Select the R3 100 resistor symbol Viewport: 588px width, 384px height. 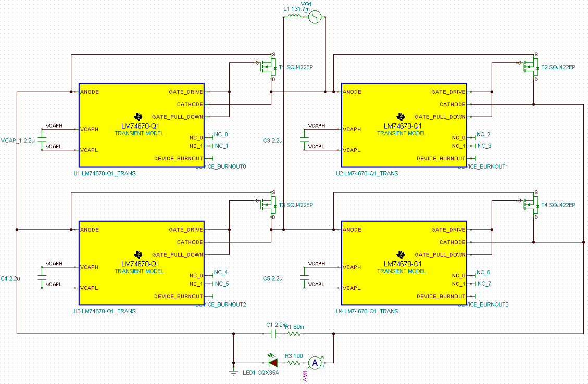click(x=294, y=363)
